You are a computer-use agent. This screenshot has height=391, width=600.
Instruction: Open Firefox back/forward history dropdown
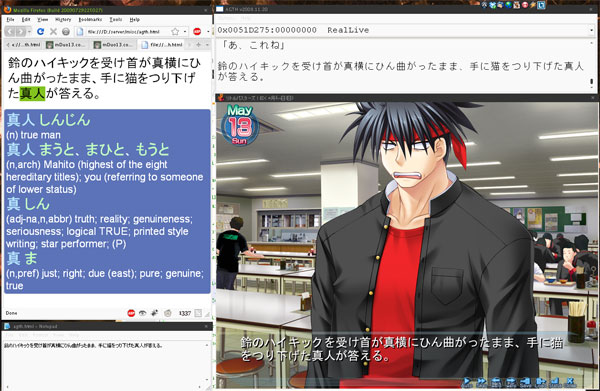click(x=29, y=32)
